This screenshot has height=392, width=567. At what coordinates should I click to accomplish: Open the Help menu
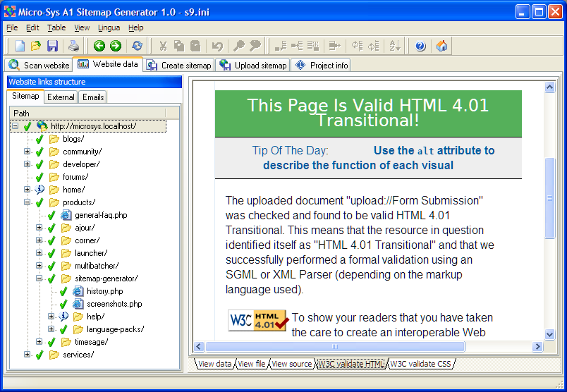click(x=135, y=27)
